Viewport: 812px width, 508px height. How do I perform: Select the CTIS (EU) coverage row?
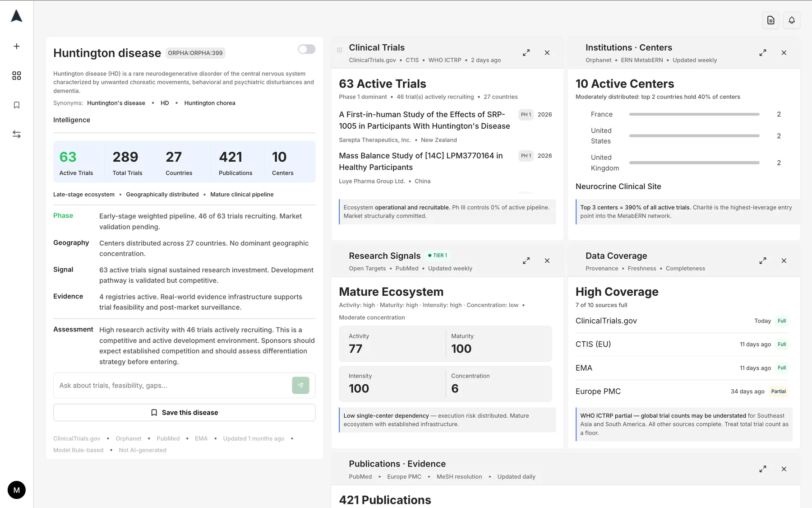[682, 345]
